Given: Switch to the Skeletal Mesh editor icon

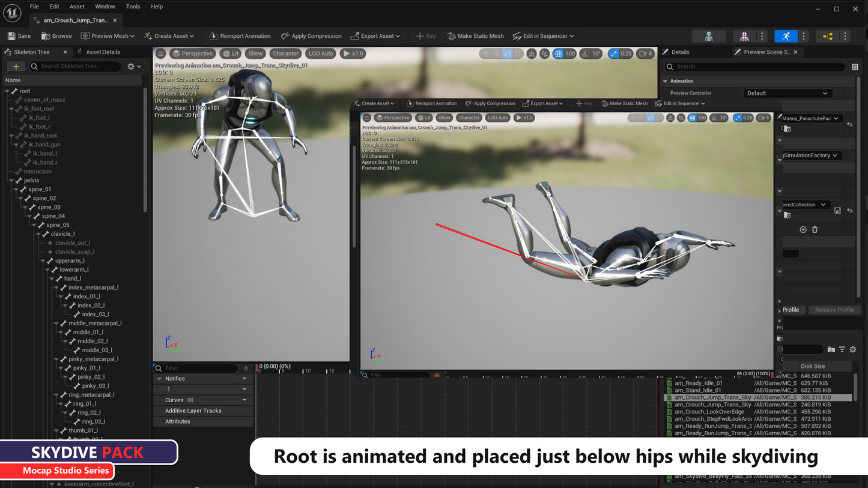Looking at the screenshot, I should [744, 37].
